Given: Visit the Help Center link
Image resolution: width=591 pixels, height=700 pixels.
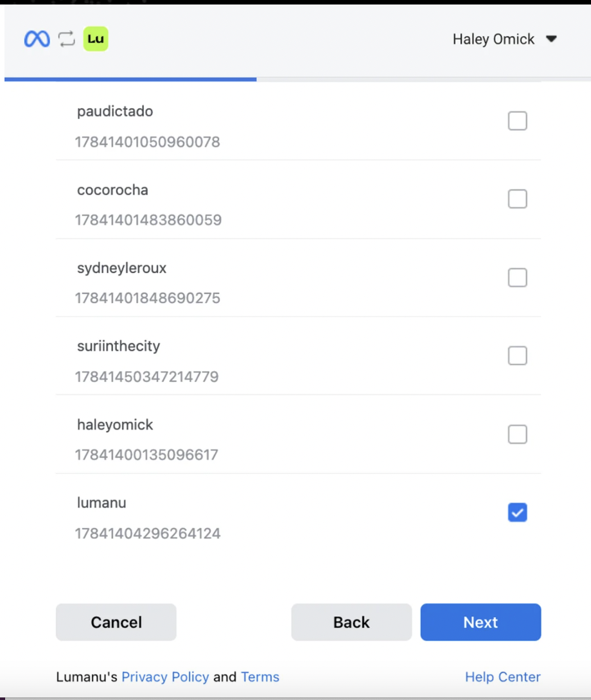Looking at the screenshot, I should pyautogui.click(x=502, y=677).
